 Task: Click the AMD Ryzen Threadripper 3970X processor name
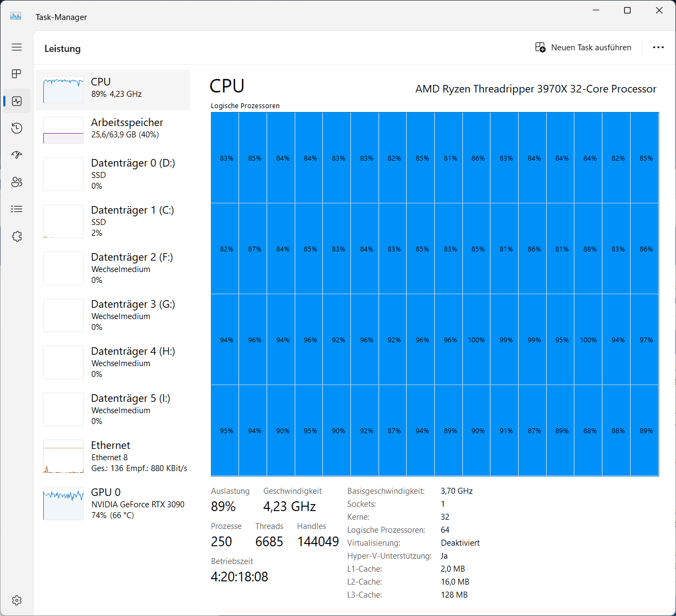[536, 89]
